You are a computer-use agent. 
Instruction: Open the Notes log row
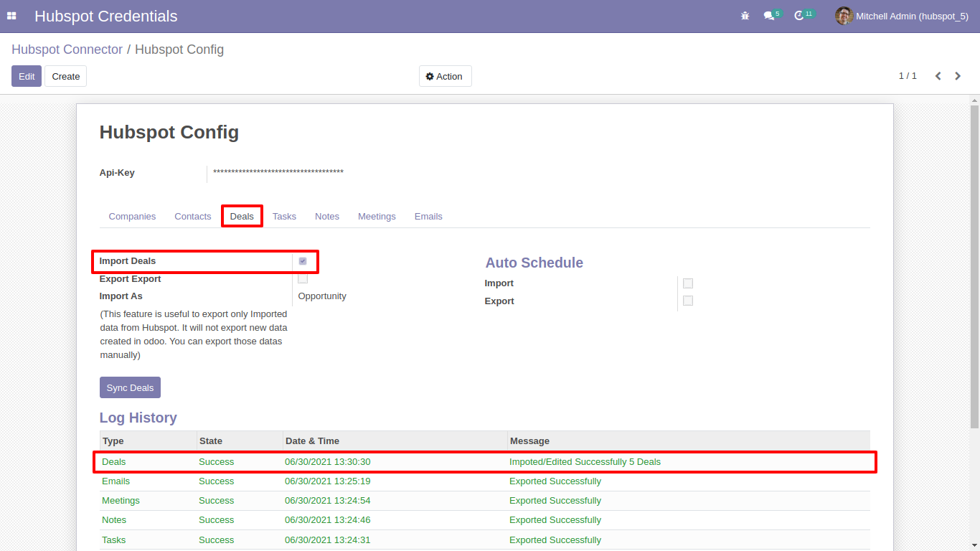(x=485, y=520)
